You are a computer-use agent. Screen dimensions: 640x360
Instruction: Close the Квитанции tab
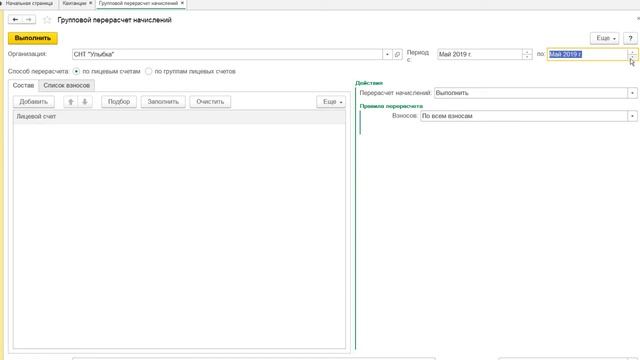coord(91,3)
